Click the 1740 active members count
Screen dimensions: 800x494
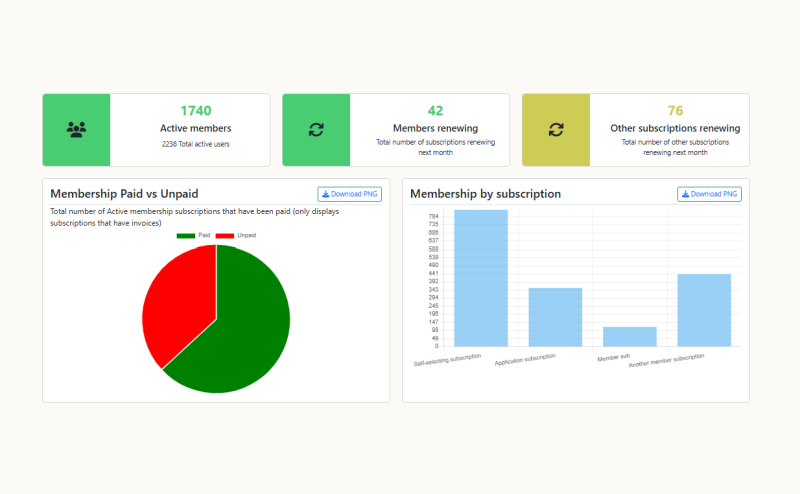[x=196, y=110]
